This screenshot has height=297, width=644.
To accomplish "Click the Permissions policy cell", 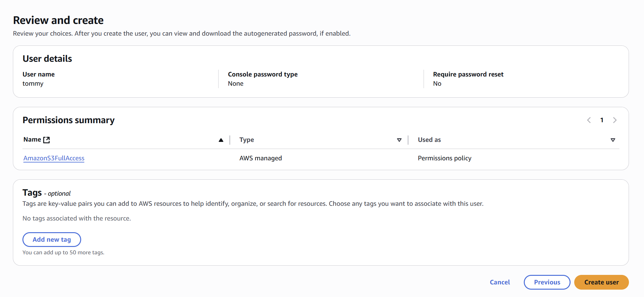I will (x=444, y=158).
